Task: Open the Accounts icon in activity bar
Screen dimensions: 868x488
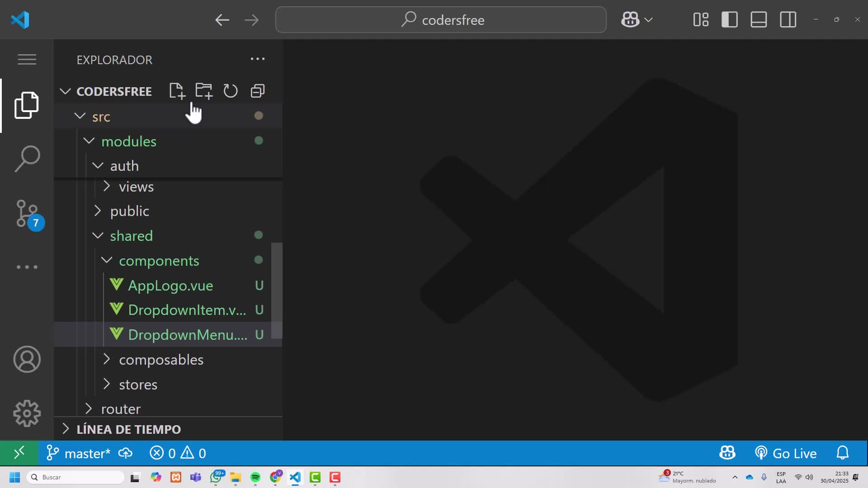Action: click(x=27, y=359)
